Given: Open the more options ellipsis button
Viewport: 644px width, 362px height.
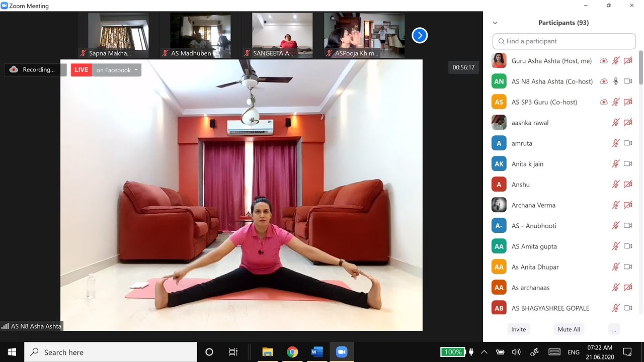Looking at the screenshot, I should [613, 329].
